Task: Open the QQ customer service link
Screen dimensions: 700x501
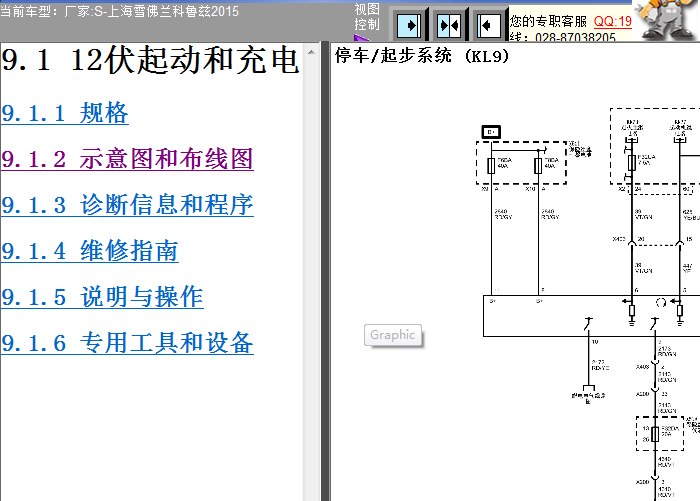Action: tap(612, 21)
